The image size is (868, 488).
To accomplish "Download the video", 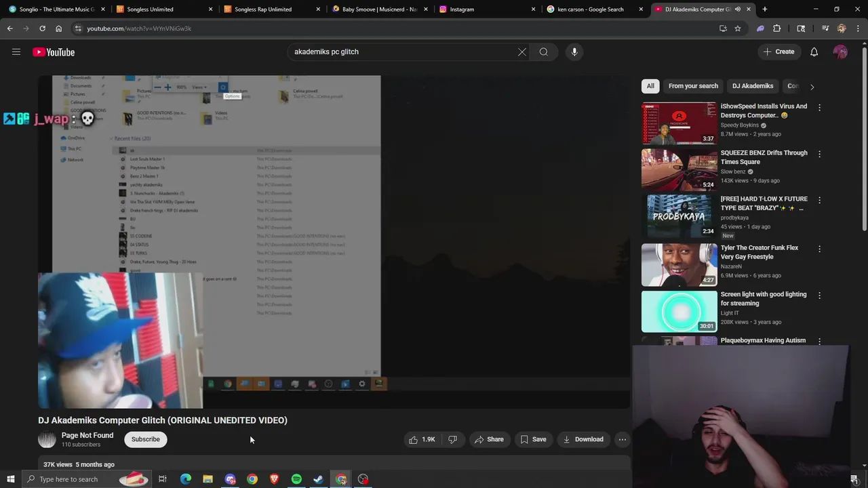I will click(583, 439).
